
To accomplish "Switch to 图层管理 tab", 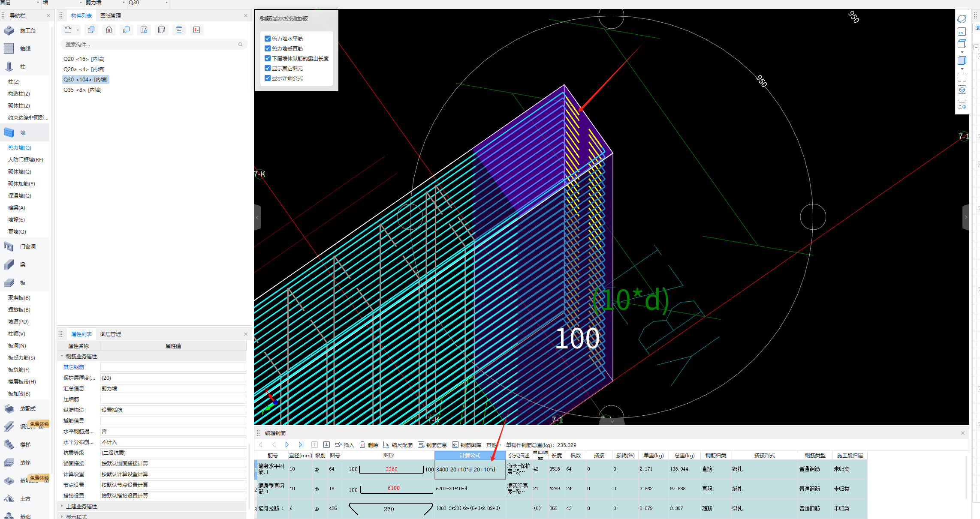I will [x=111, y=334].
